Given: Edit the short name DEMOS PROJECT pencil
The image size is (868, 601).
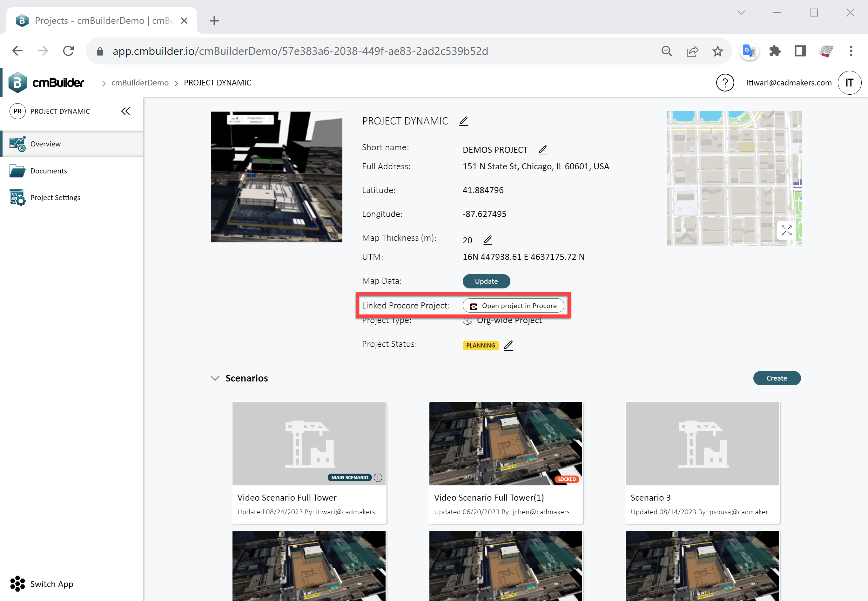Looking at the screenshot, I should (542, 150).
